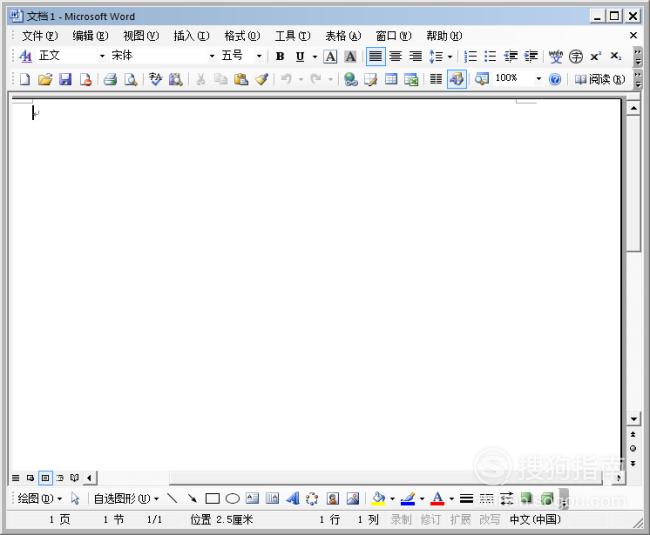This screenshot has width=650, height=535.
Task: Apply blue line color pen
Action: tap(408, 498)
